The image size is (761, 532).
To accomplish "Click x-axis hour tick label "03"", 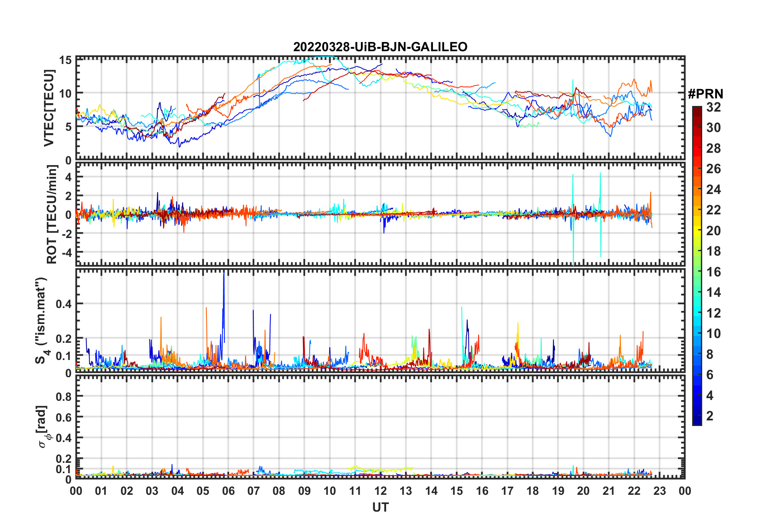I will pyautogui.click(x=152, y=491).
